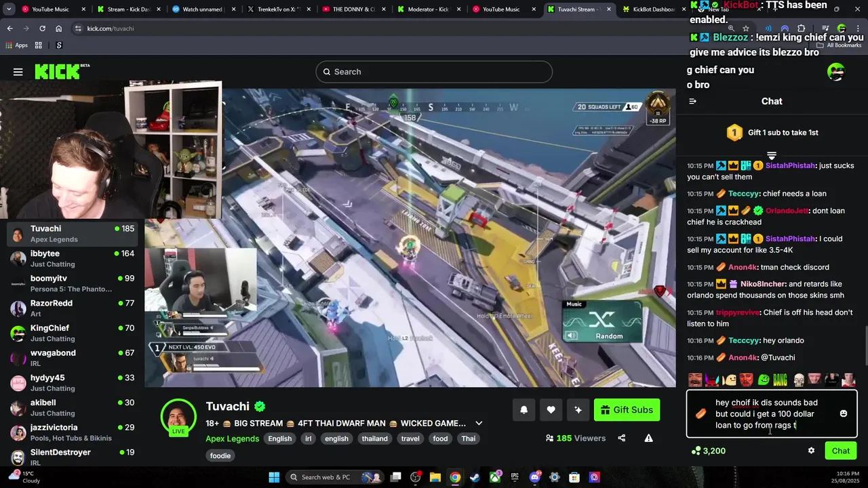Click the green Chat send button

[x=841, y=451]
